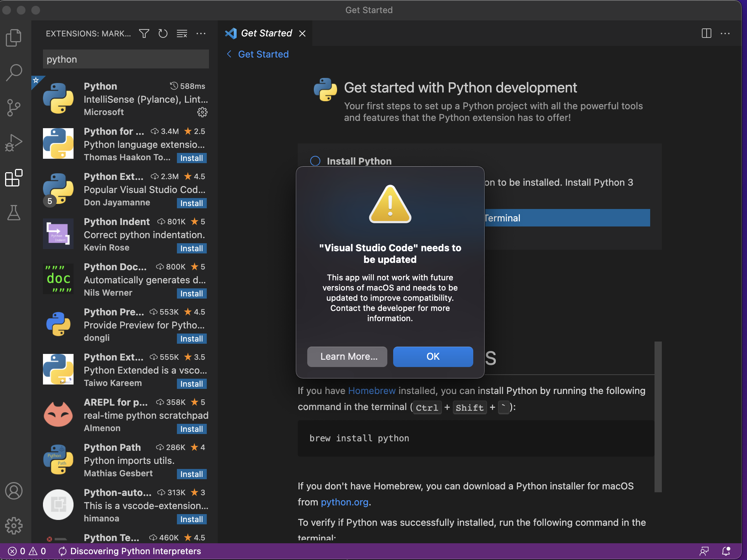Image resolution: width=747 pixels, height=560 pixels.
Task: Open Python Indent extension icon
Action: 58,234
